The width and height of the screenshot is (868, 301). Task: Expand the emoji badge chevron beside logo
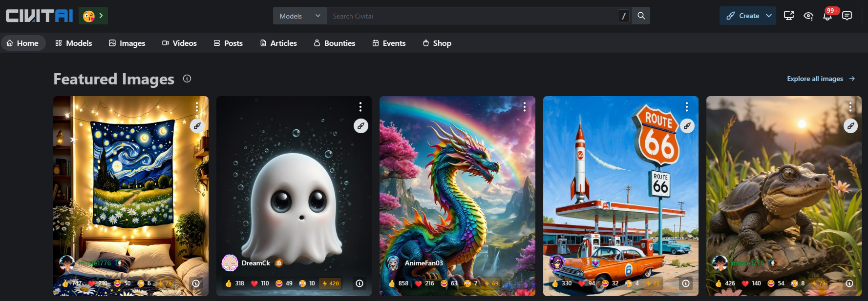(101, 16)
